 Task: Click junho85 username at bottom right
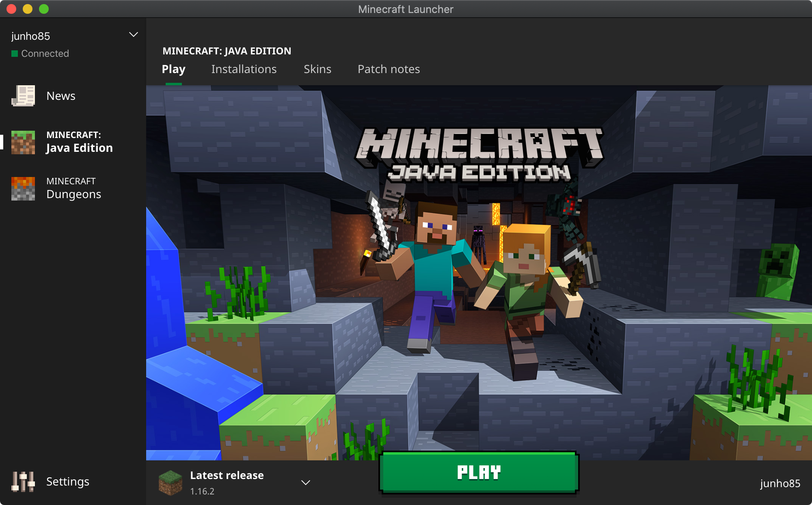click(780, 483)
